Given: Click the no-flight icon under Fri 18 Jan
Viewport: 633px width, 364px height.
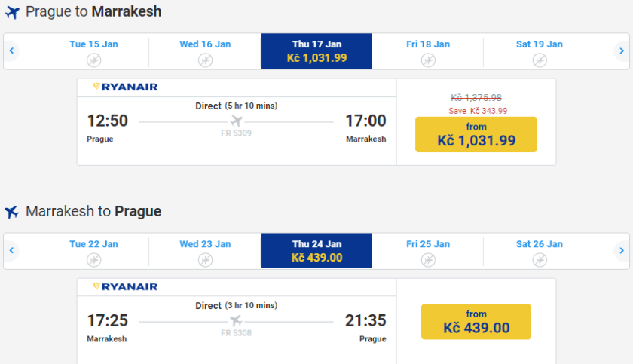Looking at the screenshot, I should pos(428,60).
